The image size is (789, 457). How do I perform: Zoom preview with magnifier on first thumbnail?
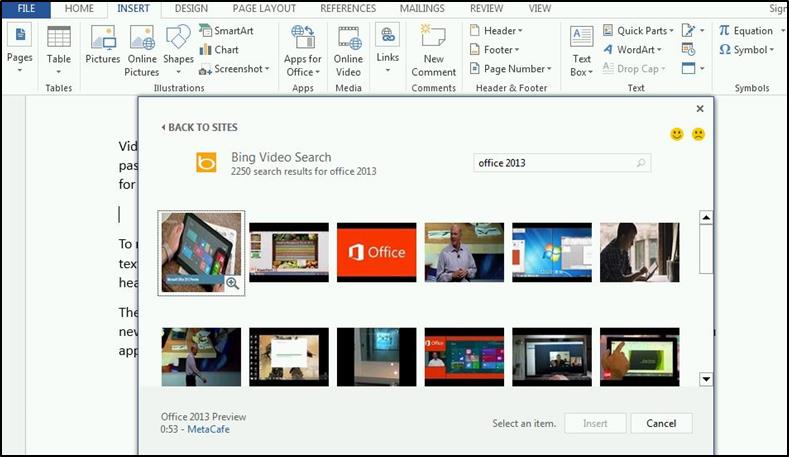[x=232, y=283]
